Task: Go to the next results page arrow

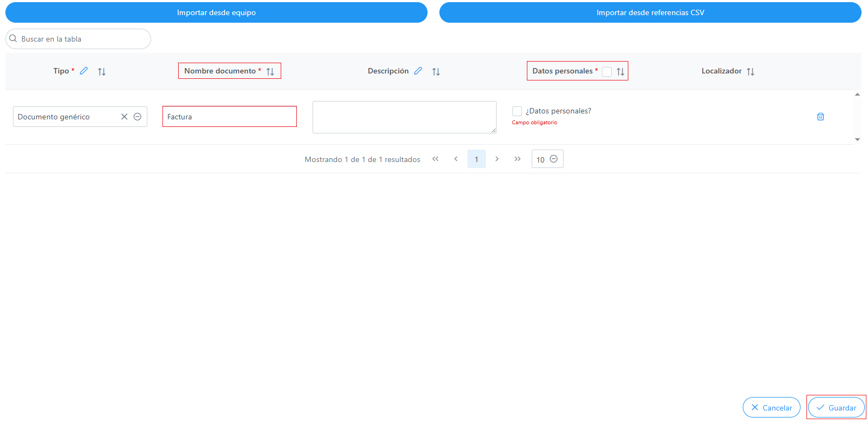Action: click(497, 159)
